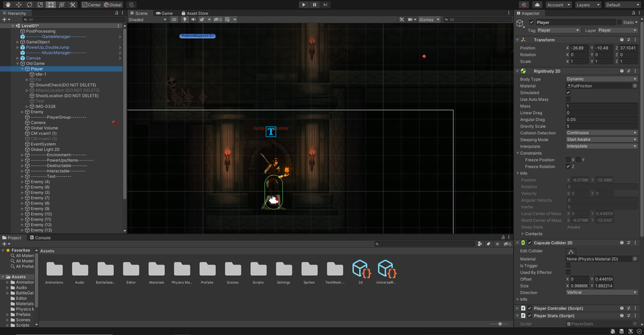
Task: Open the Layout Default dropdown
Action: [x=622, y=5]
